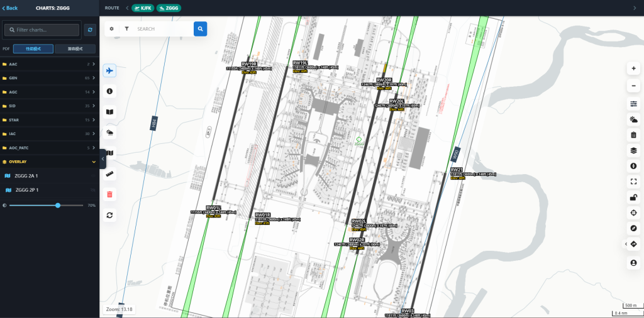The image size is (644, 318).
Task: Click the W90 airway label
Action: 455,154
